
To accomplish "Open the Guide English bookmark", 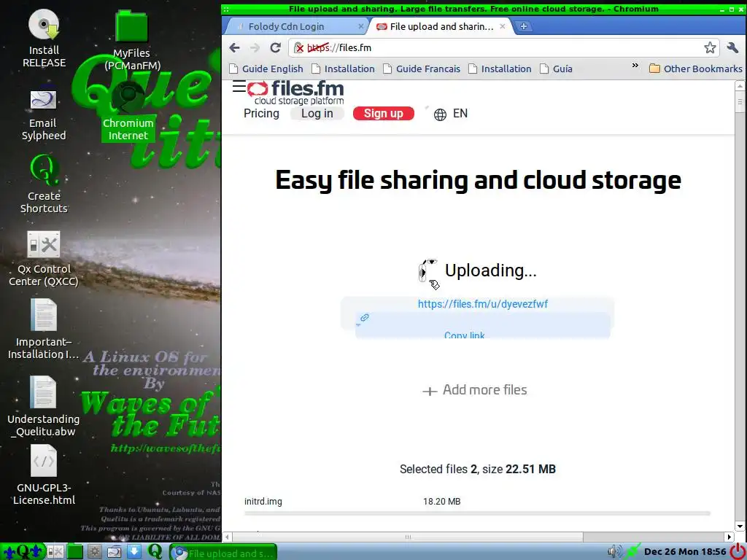I will (x=266, y=69).
